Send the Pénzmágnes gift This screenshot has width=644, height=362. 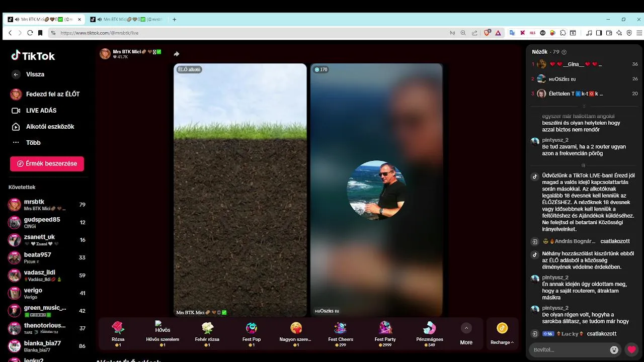pos(430,334)
